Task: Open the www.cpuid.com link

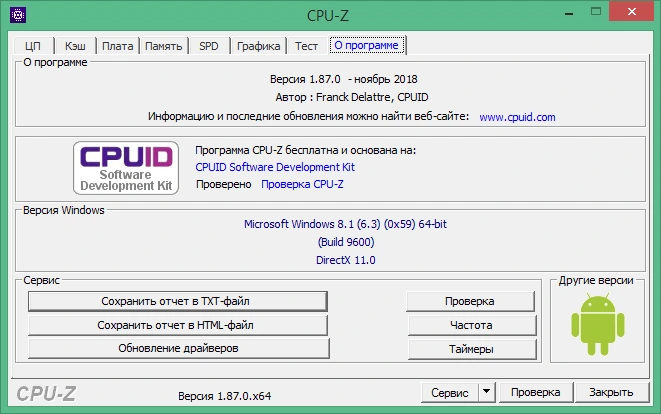Action: 517,117
